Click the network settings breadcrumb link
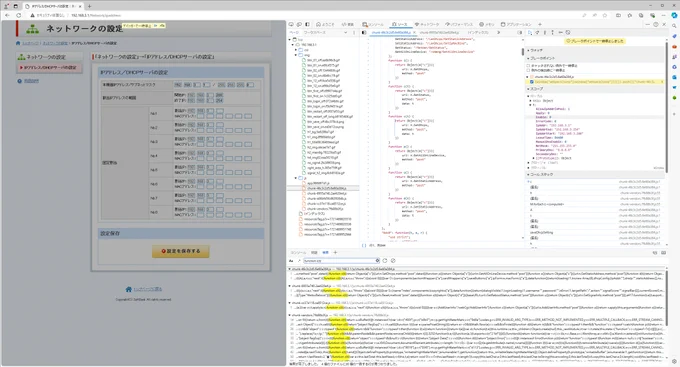Screen dimensions: 680x367 coord(55,43)
